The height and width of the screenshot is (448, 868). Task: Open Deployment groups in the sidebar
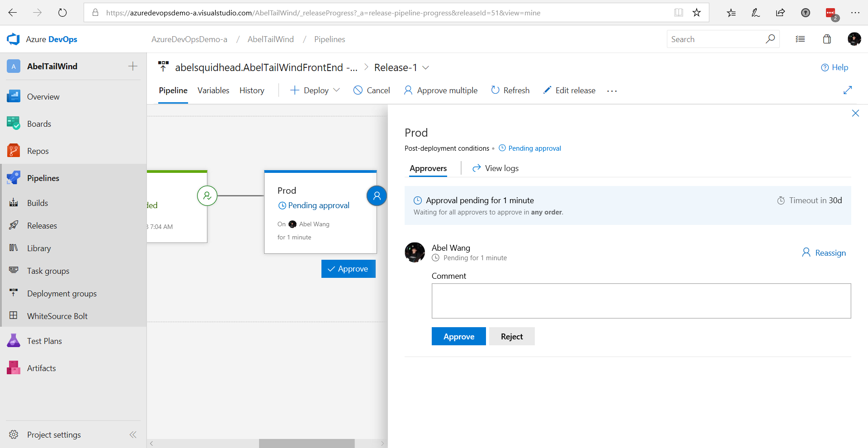(x=62, y=293)
